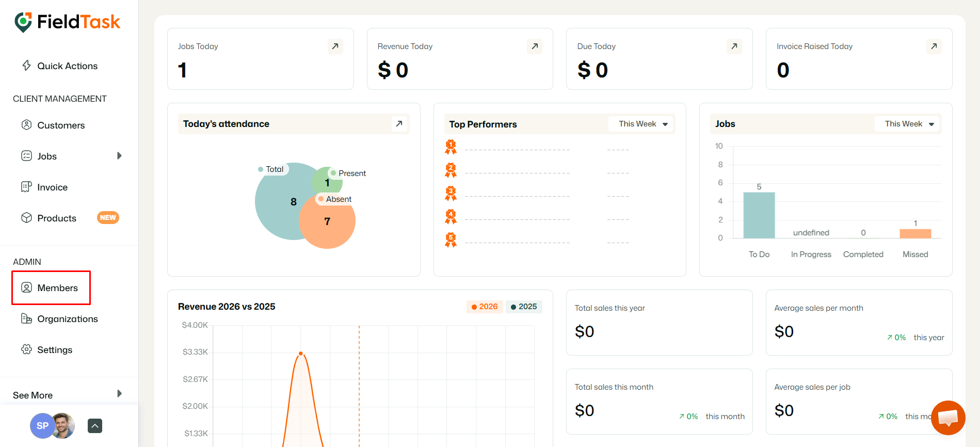Click the Missed bar in Jobs chart
The height and width of the screenshot is (447, 980).
tap(915, 233)
